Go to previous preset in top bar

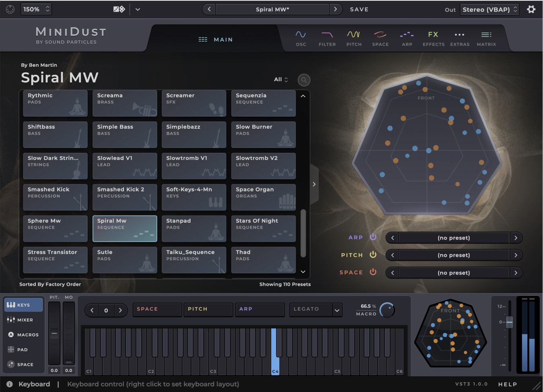click(x=209, y=9)
